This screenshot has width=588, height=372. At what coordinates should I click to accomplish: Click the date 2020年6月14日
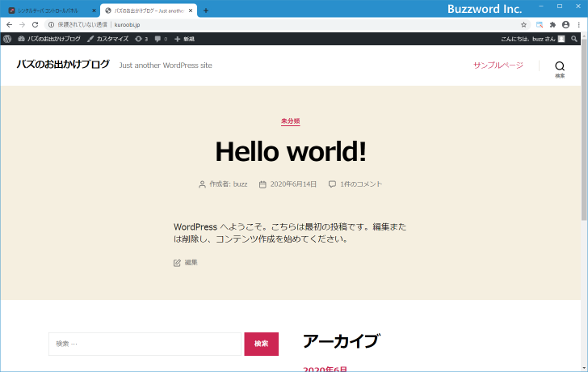tap(293, 184)
